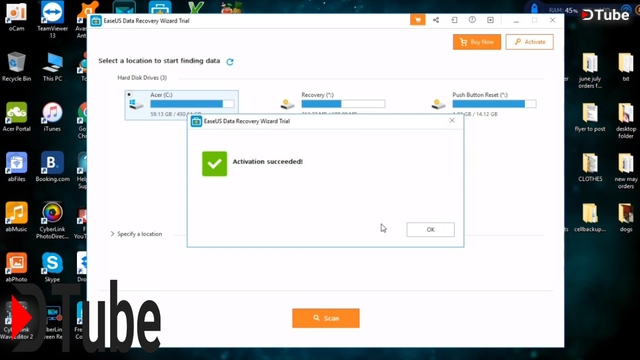Open the Recycle Bin desktop icon
This screenshot has height=360, width=640.
point(16,67)
